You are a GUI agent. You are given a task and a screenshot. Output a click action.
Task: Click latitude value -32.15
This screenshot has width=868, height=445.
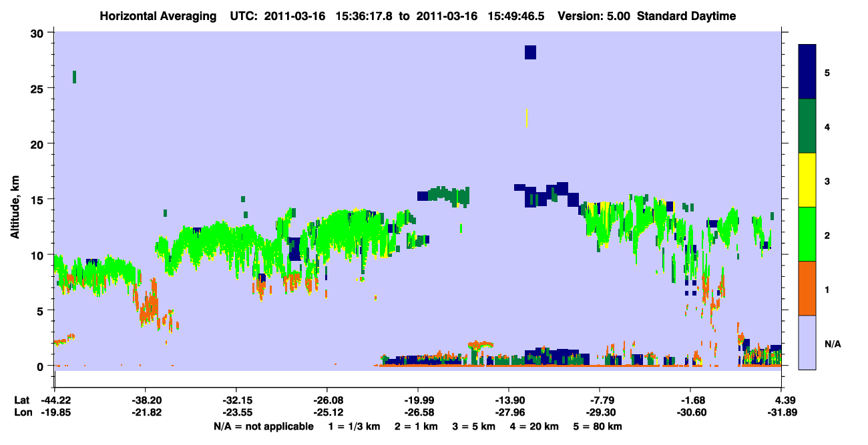(236, 400)
